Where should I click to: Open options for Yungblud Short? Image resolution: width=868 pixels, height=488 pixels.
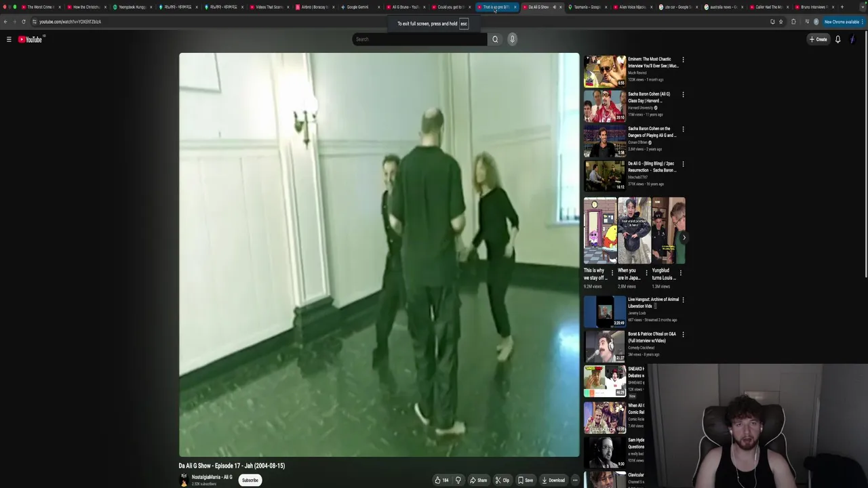(x=681, y=273)
